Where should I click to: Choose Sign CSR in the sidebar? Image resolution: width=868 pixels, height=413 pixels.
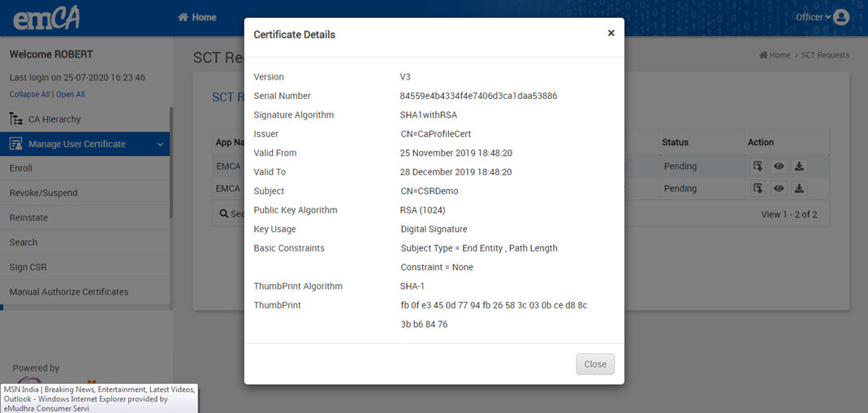28,267
